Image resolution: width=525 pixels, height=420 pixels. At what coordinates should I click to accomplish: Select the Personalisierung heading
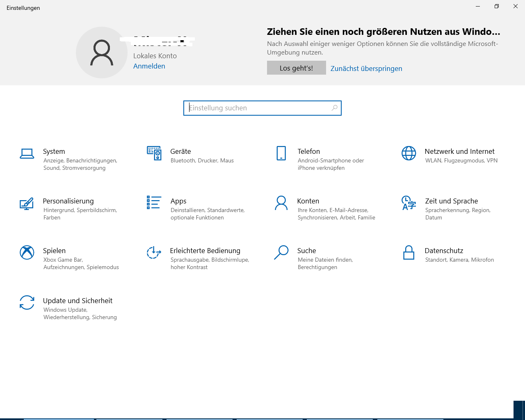tap(68, 201)
